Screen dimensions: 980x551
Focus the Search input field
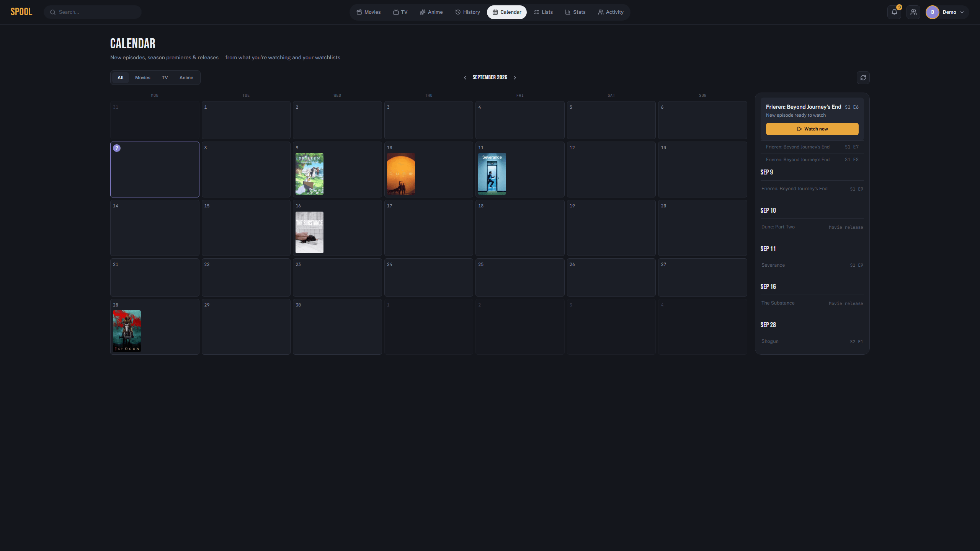(x=93, y=12)
